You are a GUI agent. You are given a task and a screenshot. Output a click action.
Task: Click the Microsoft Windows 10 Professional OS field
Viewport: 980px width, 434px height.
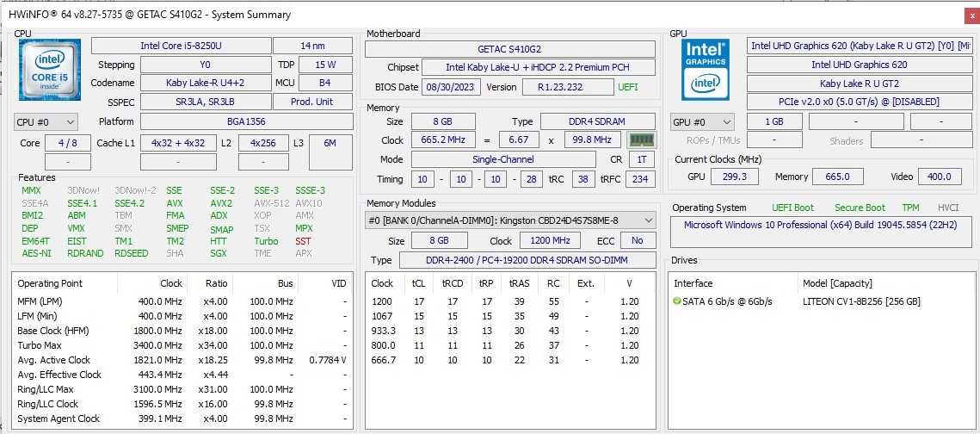click(820, 232)
